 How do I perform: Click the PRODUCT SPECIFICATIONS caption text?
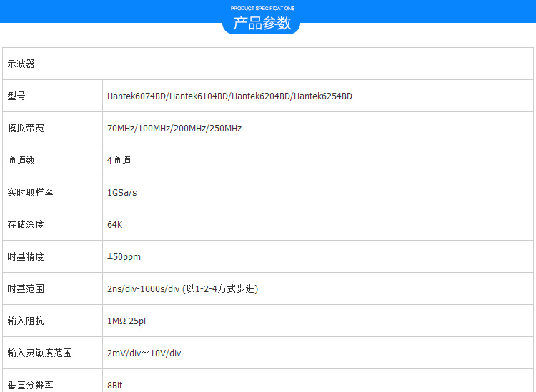(262, 8)
